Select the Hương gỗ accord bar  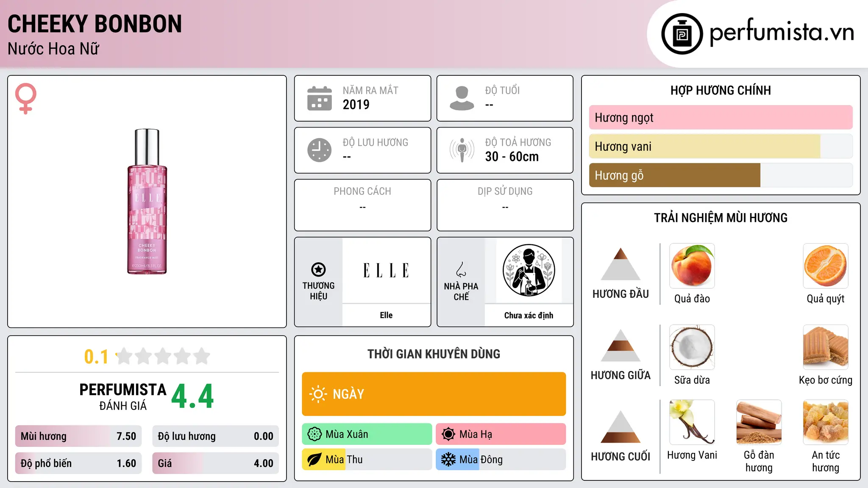click(721, 175)
